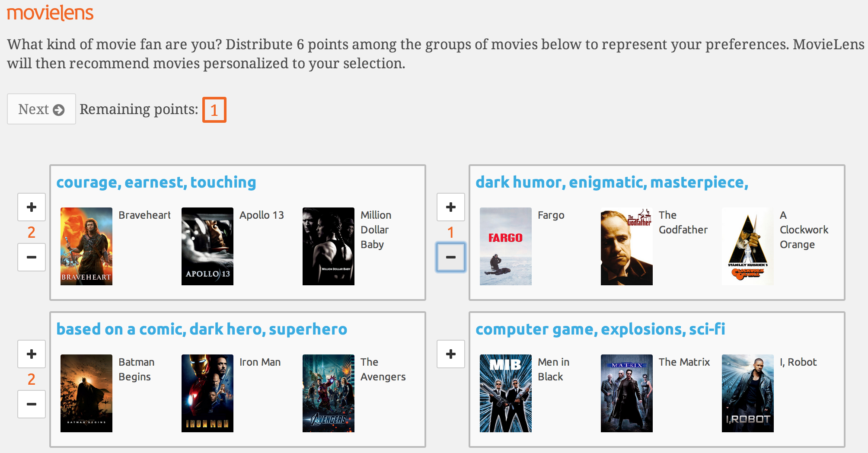Open the Men in Black poster
The image size is (868, 453).
pyautogui.click(x=506, y=393)
